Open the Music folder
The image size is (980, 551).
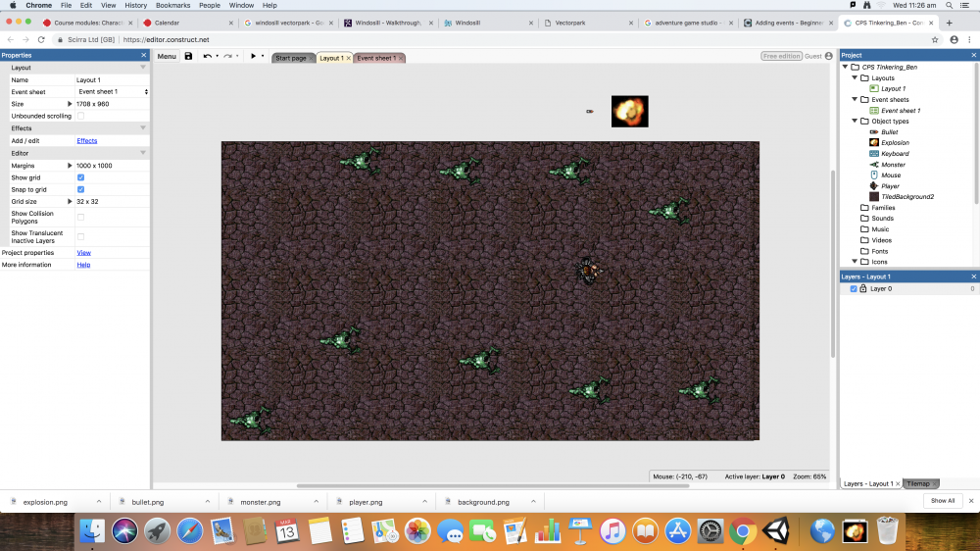click(879, 229)
